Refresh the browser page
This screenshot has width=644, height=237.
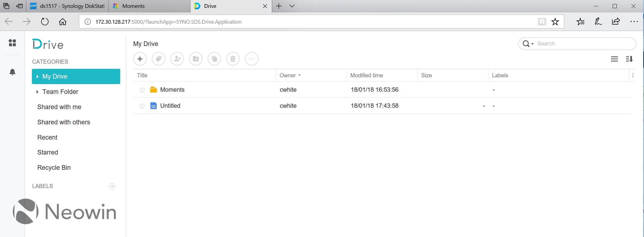[x=45, y=22]
